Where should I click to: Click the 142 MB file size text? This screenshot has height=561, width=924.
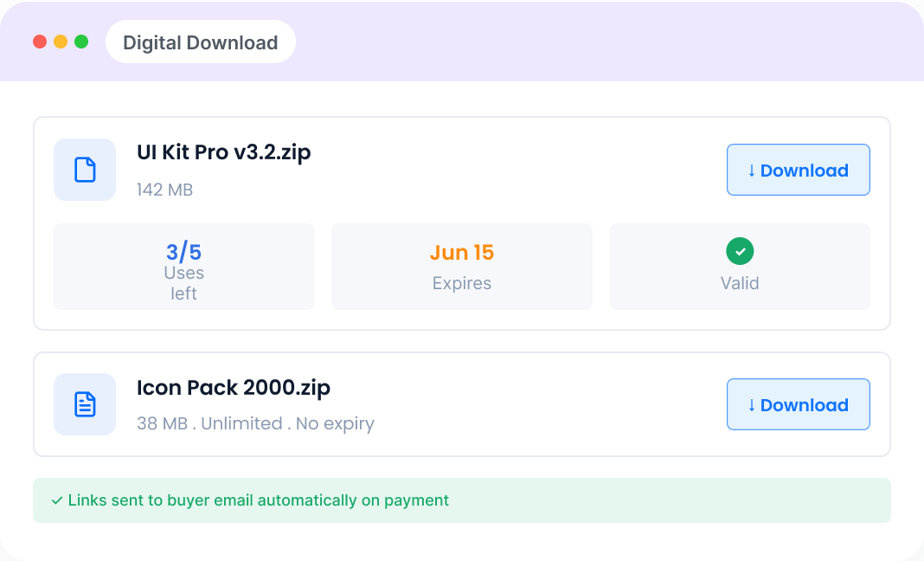(165, 190)
